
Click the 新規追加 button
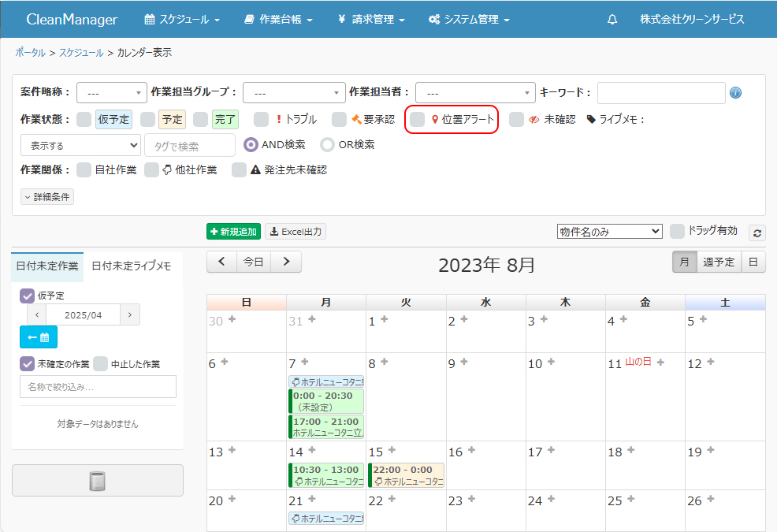[233, 232]
